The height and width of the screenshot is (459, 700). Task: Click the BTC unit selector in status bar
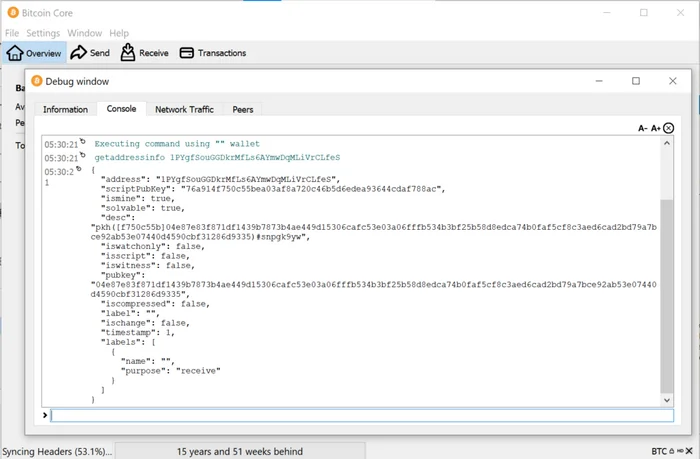(x=659, y=451)
